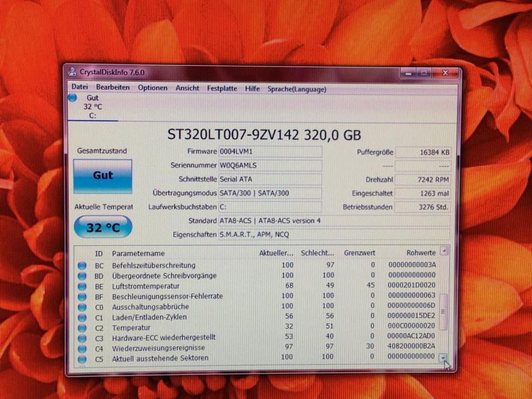This screenshot has height=399, width=532.
Task: Click status orb of BF Beschleunigungssensor row
Action: (x=82, y=297)
